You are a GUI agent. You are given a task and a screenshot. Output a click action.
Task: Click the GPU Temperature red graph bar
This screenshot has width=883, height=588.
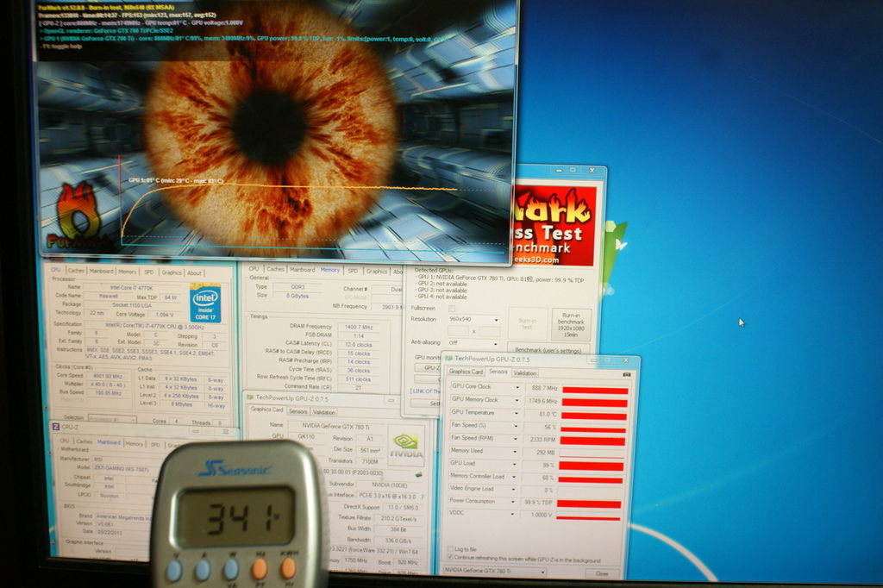click(594, 416)
